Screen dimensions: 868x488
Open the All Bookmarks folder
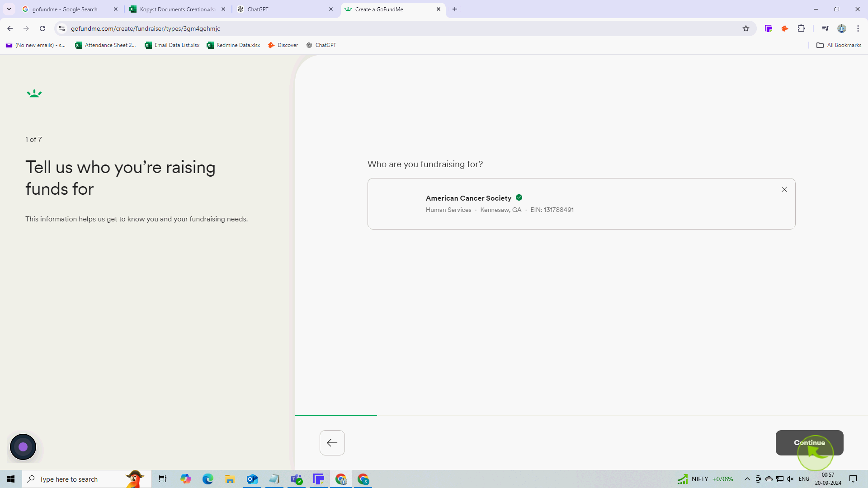839,45
